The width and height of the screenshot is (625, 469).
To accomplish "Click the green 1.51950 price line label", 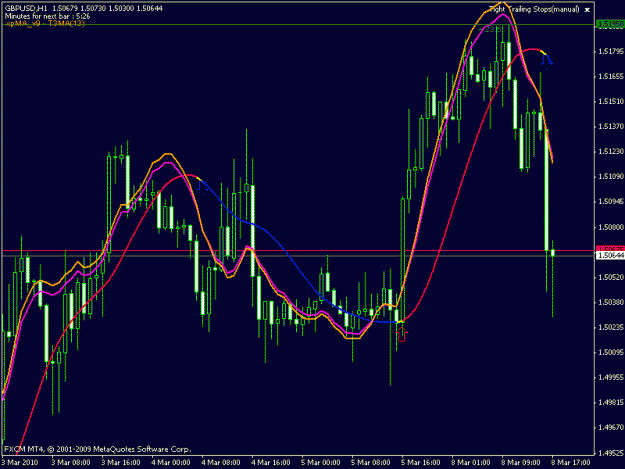I will [x=610, y=25].
